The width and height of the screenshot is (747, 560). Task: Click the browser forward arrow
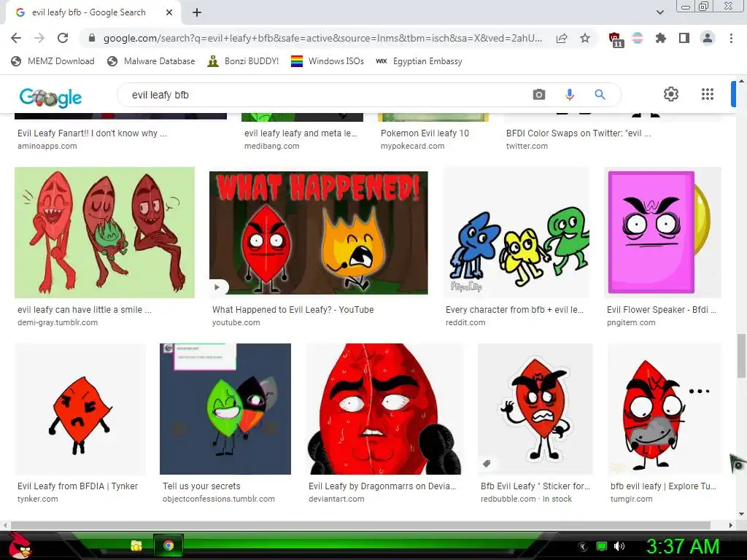pyautogui.click(x=39, y=38)
